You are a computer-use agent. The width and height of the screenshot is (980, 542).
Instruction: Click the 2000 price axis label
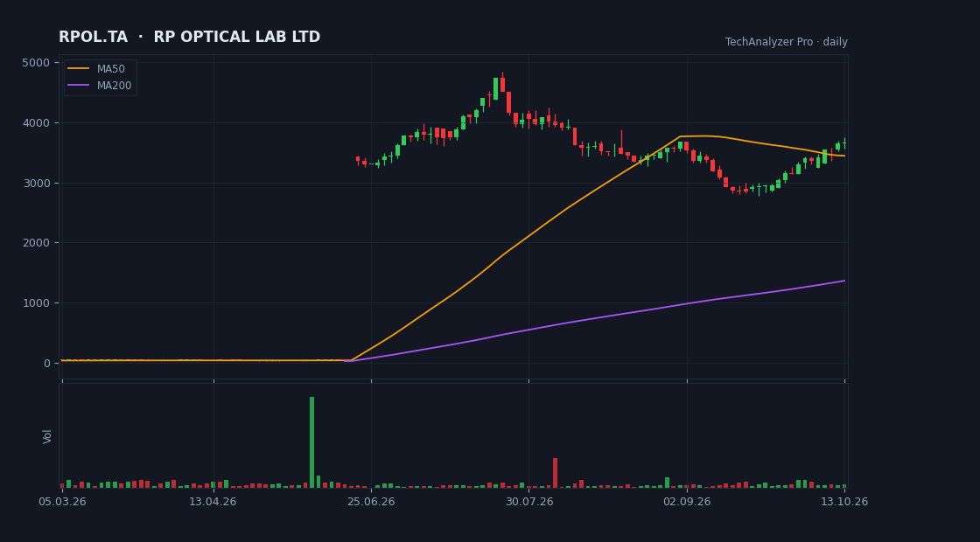click(36, 243)
